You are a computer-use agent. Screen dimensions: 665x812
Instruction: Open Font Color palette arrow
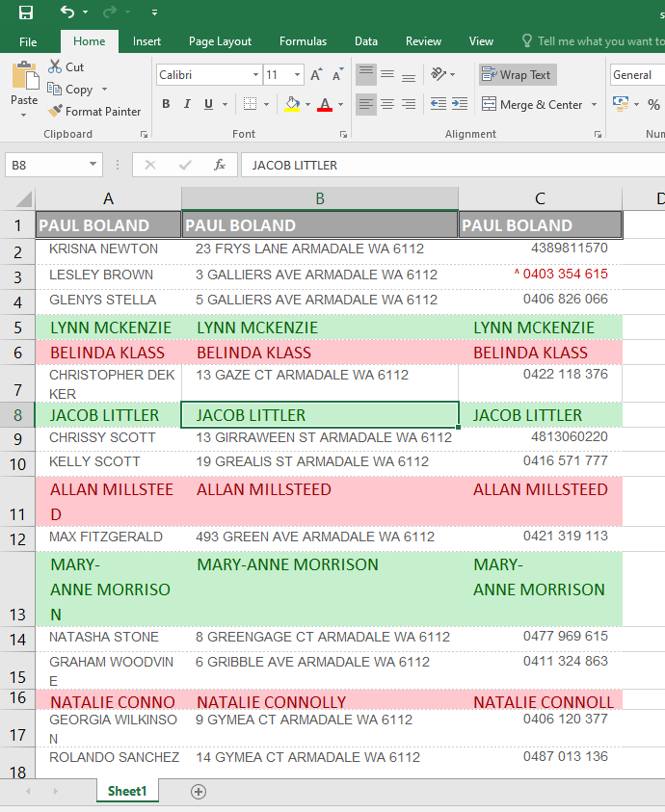(340, 105)
